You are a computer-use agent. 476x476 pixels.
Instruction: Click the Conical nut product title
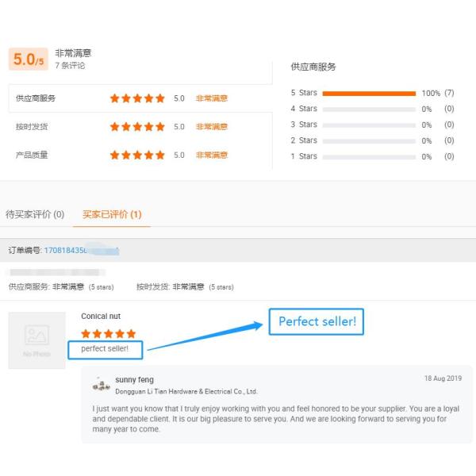click(101, 317)
